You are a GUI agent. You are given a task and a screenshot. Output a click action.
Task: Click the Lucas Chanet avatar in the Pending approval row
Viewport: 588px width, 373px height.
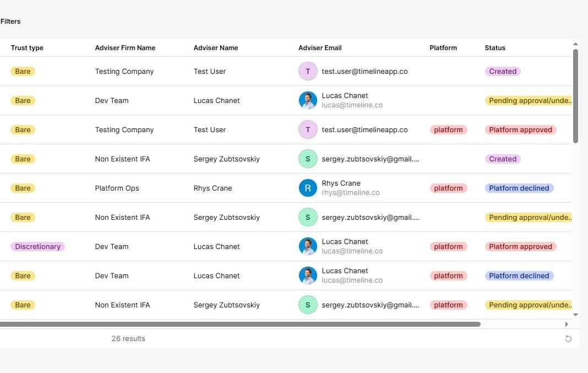click(x=308, y=101)
